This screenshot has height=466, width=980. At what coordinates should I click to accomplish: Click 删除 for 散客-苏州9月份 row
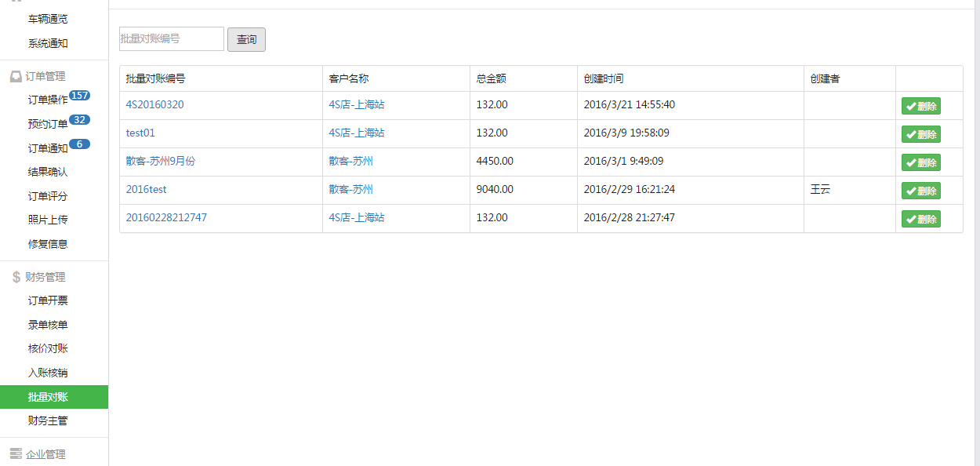click(x=920, y=163)
